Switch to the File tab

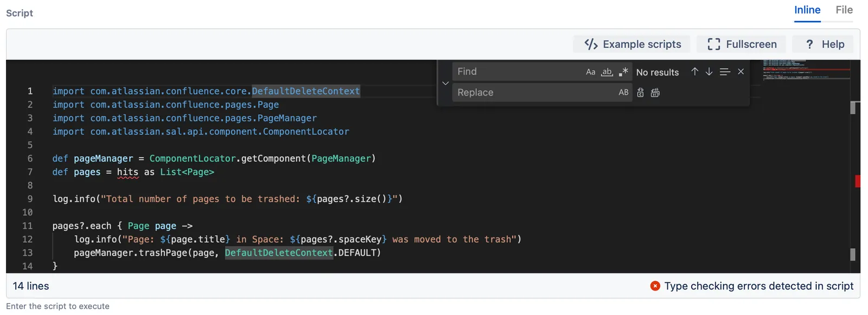[x=844, y=10]
